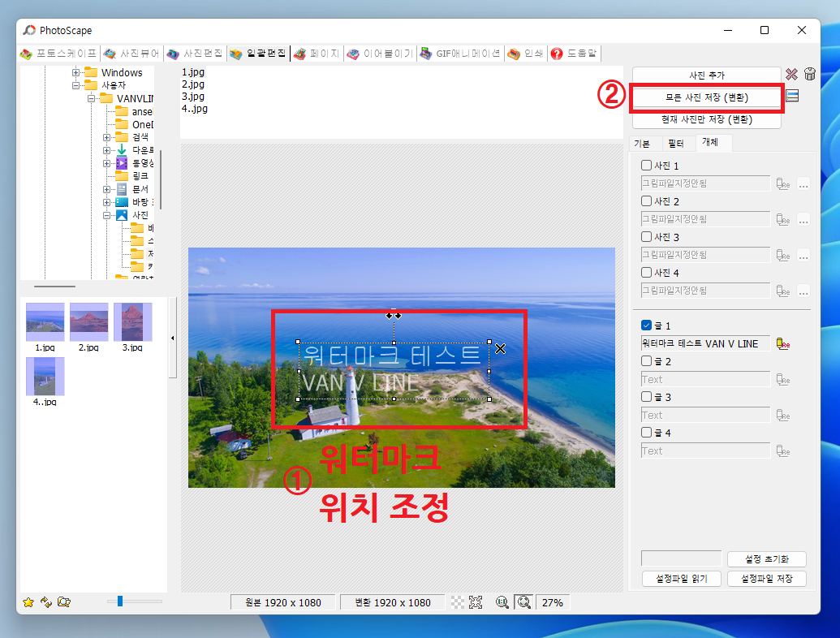This screenshot has height=638, width=840.
Task: Open text settings icon for 글 2
Action: pyautogui.click(x=783, y=379)
